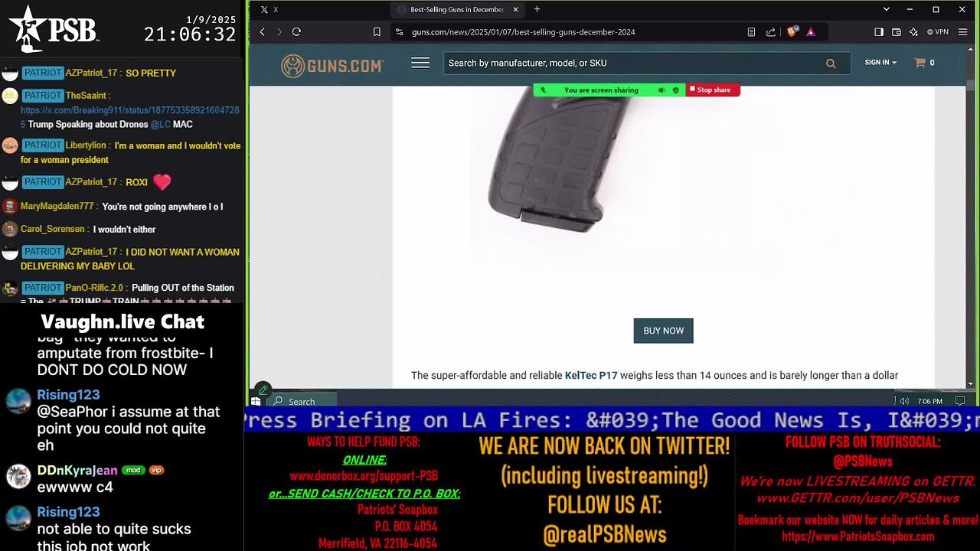Click the 'SO PRETTY' chat message
Screen dimensions: 980x551
pos(151,73)
